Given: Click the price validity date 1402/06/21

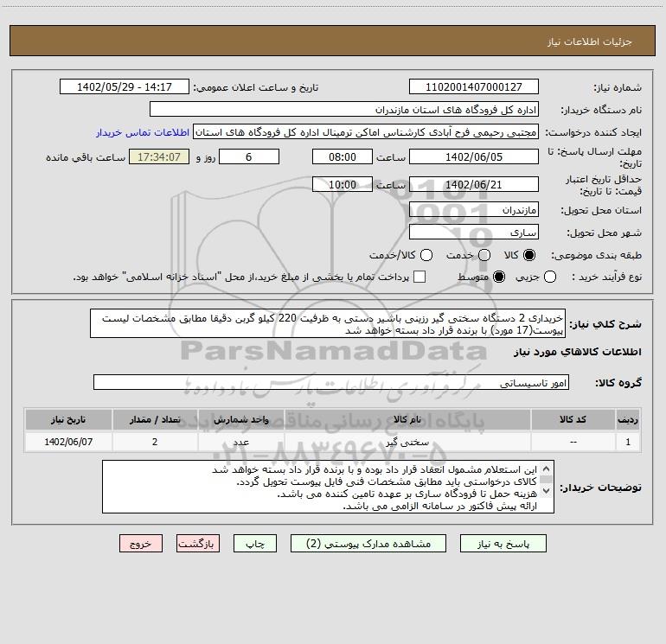Looking at the screenshot, I should (474, 184).
